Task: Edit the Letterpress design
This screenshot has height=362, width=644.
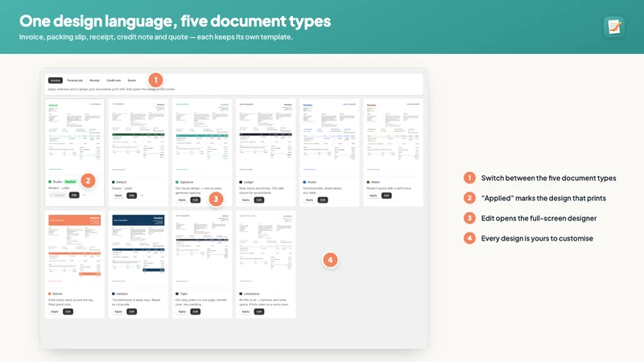Action: [x=258, y=311]
